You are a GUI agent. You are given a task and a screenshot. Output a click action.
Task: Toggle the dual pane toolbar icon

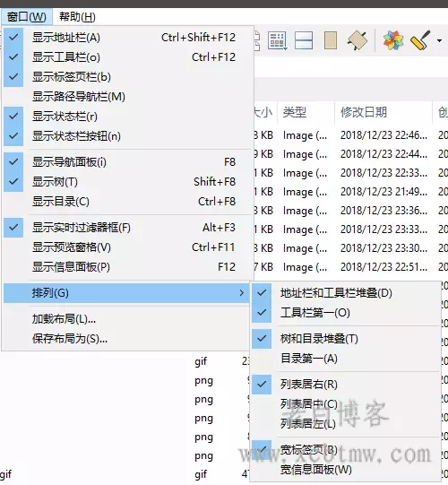point(304,40)
